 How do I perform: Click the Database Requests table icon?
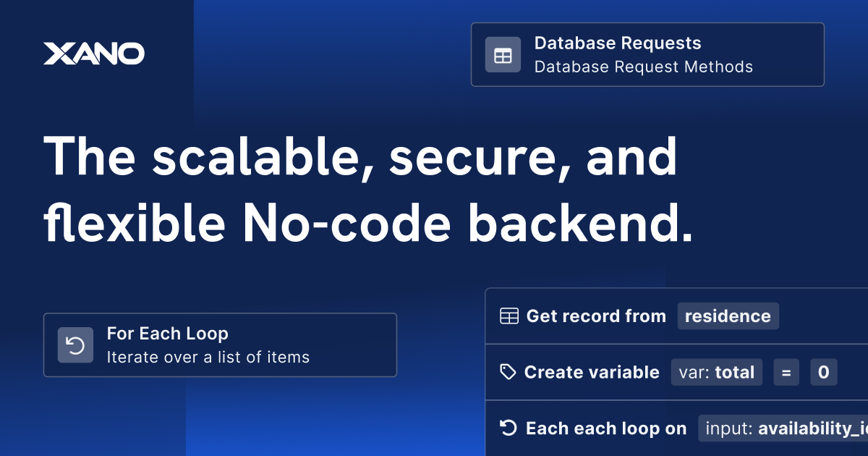(503, 55)
